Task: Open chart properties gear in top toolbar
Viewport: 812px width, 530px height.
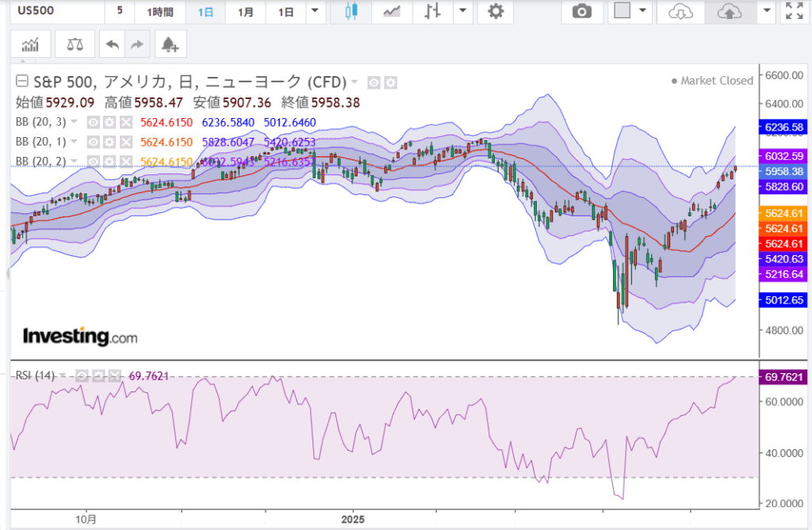Action: [496, 11]
